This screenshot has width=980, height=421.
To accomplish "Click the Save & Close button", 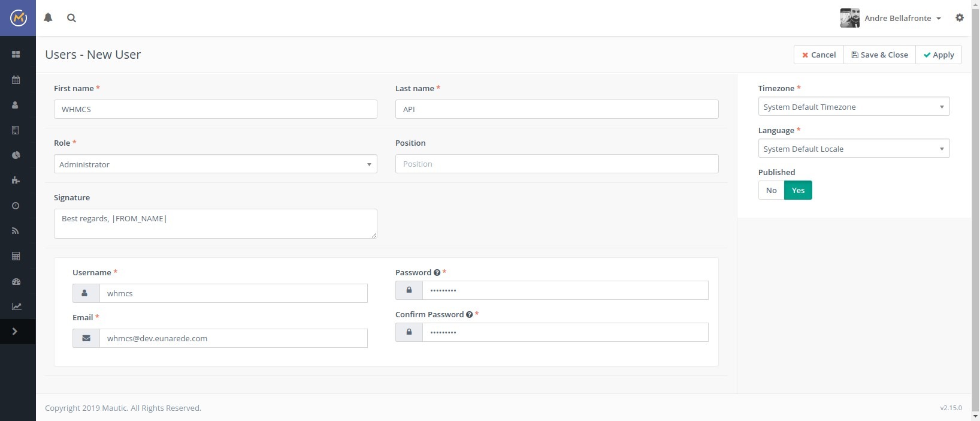I will 879,55.
